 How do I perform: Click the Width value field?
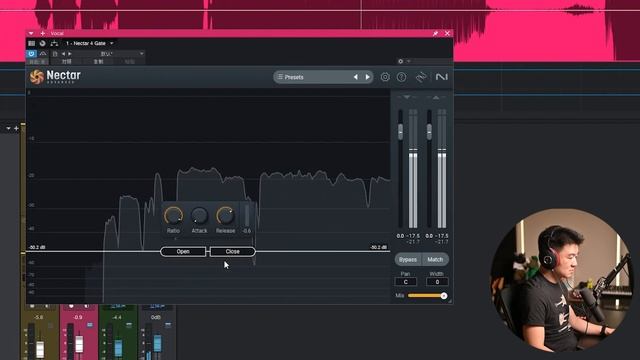437,282
